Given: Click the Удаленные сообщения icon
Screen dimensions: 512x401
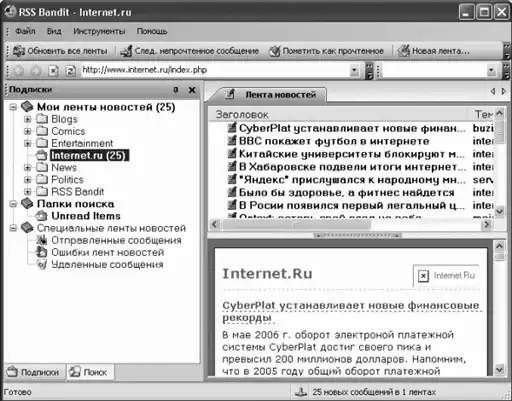Looking at the screenshot, I should pos(42,264).
